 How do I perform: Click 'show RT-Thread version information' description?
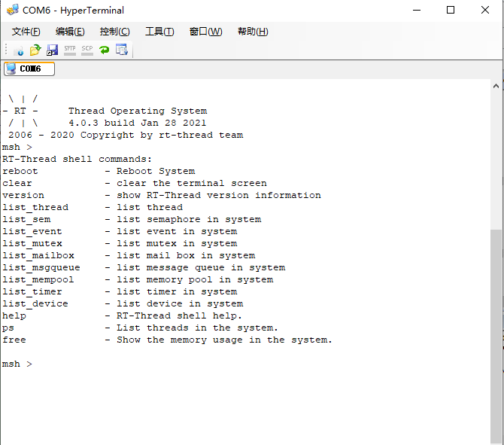(x=219, y=195)
